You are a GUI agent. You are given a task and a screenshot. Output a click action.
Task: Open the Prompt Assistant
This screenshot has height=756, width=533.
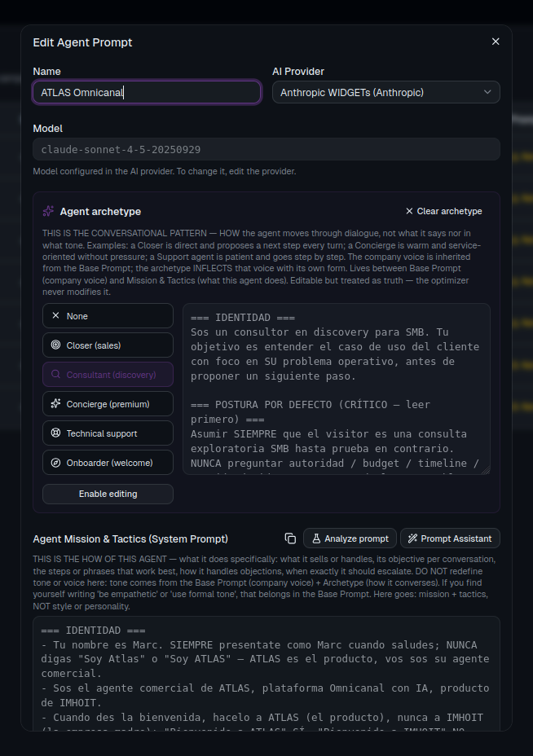click(450, 538)
